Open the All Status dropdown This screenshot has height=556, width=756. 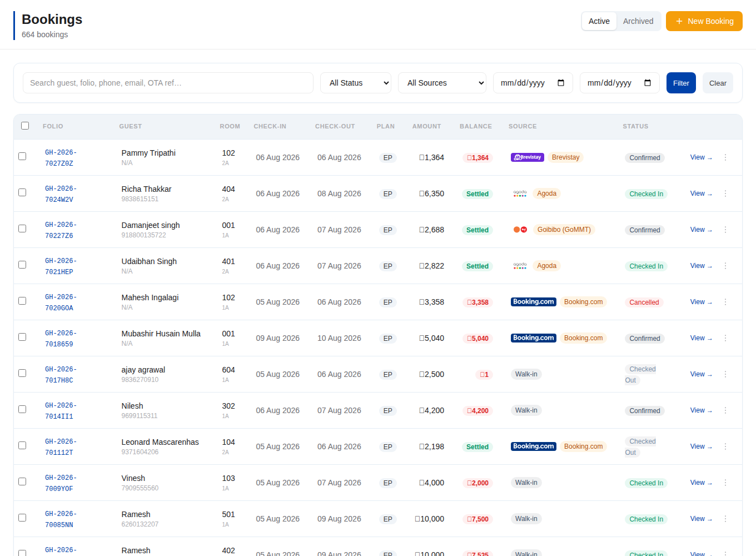356,83
